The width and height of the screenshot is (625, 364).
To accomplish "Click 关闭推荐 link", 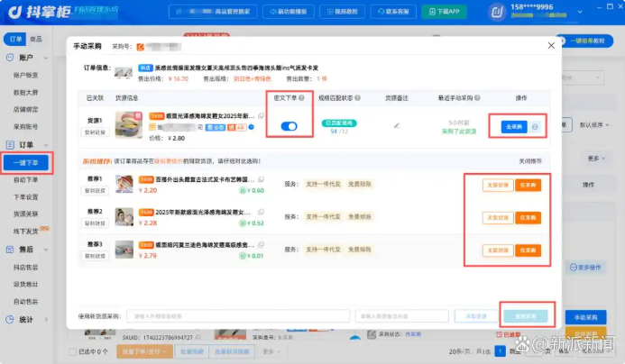I will (x=530, y=161).
